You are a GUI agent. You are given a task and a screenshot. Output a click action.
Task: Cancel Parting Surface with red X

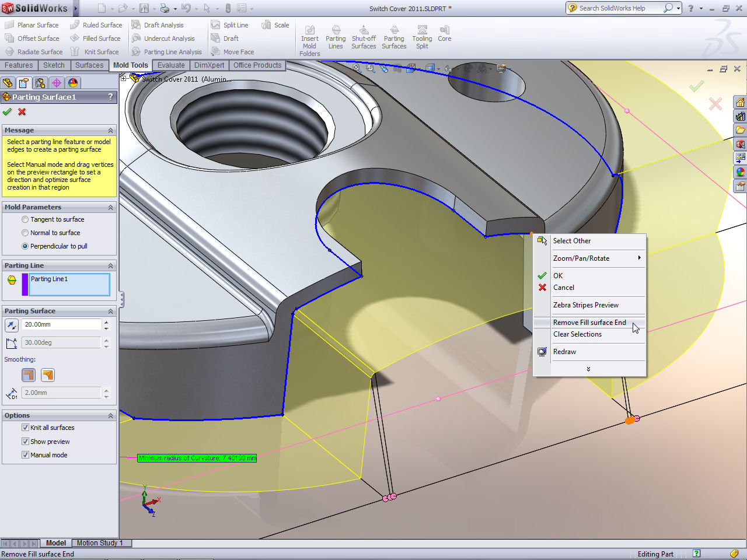click(22, 112)
